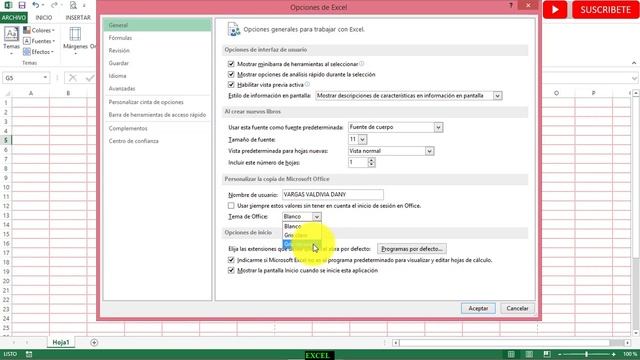Check Usar siempre estos valores checkbox

pos(231,206)
